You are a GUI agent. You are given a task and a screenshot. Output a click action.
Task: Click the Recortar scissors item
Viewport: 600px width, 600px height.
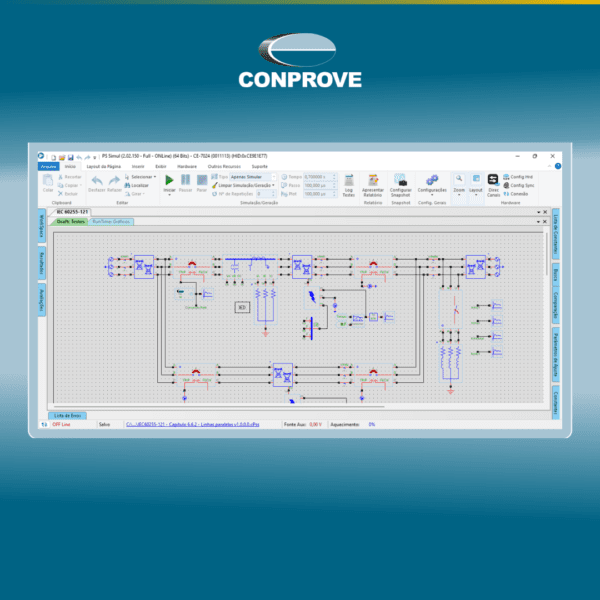click(x=70, y=177)
